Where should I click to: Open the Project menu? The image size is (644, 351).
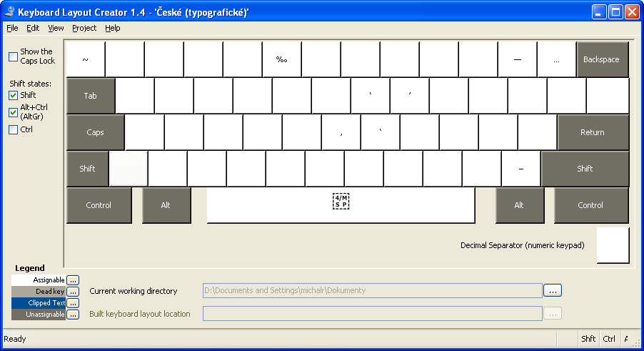coord(84,28)
